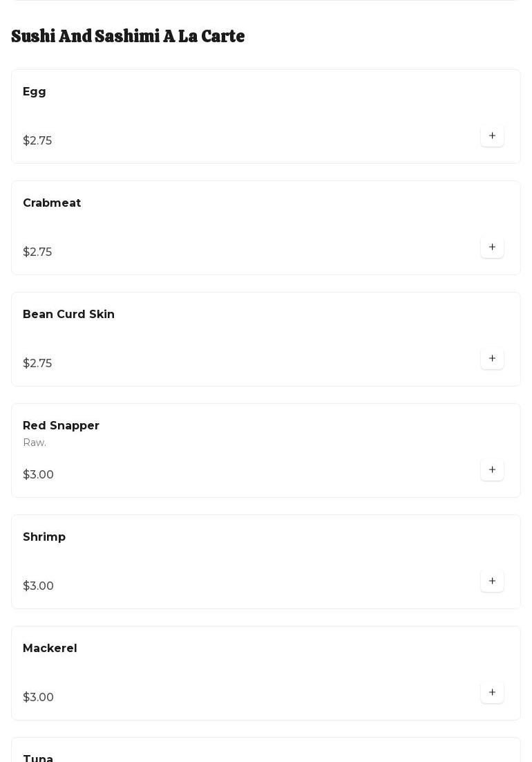
Task: Tap the plus icon beside Mackerel
Action: (492, 693)
